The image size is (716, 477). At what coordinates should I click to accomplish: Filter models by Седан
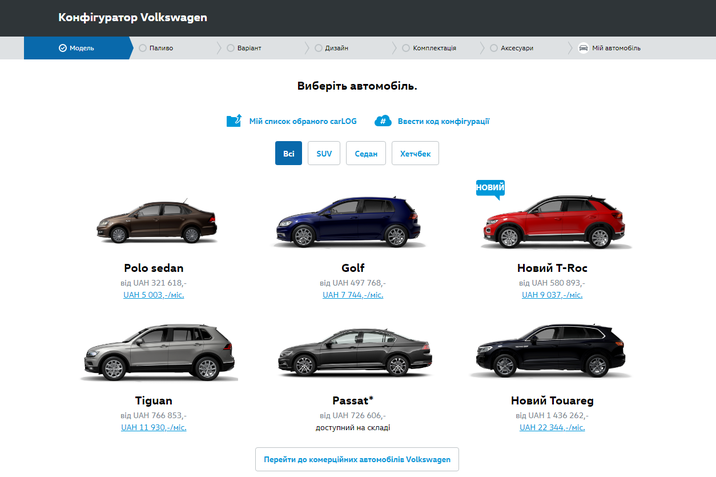tap(366, 153)
